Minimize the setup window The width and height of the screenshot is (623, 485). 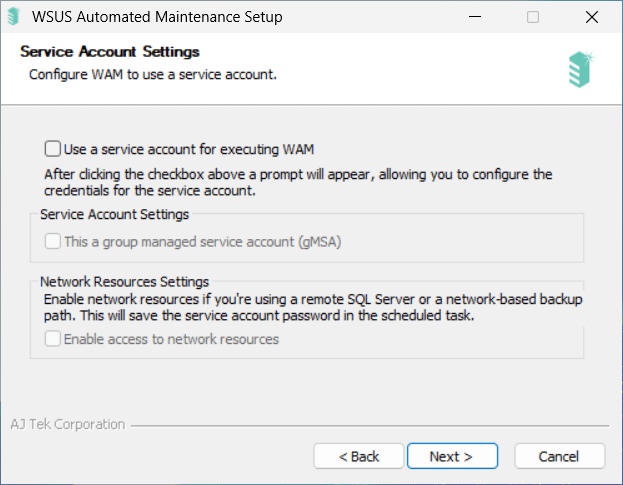(475, 17)
